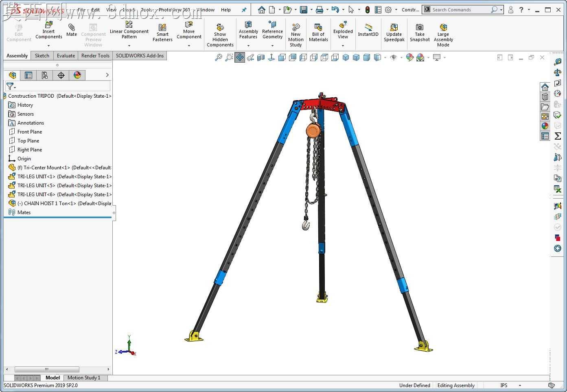
Task: Click the Search Commands field
Action: pos(460,9)
